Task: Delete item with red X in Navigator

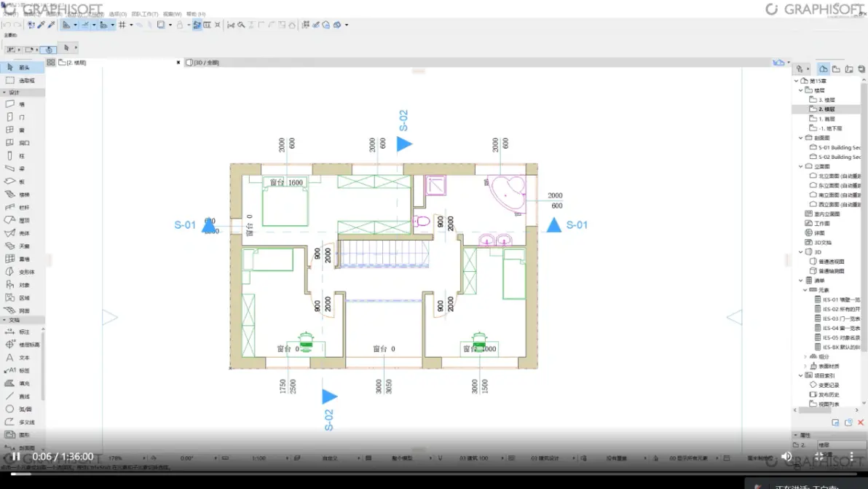Action: pyautogui.click(x=861, y=423)
